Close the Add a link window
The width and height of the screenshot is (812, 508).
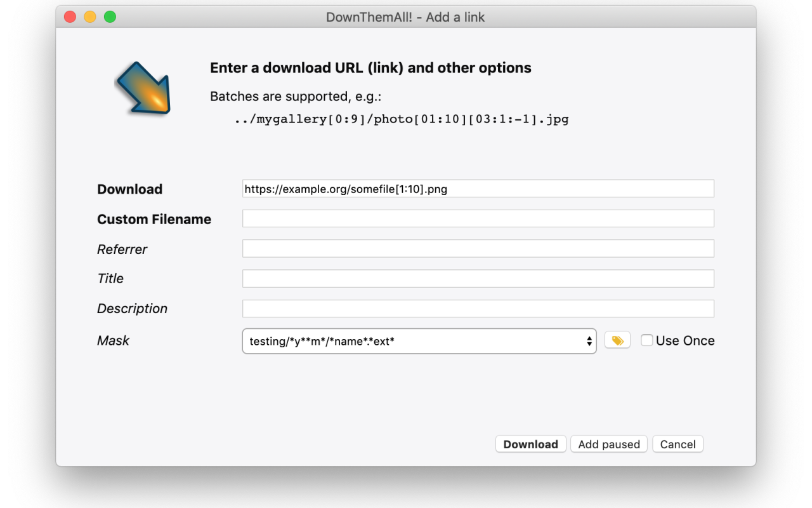(x=70, y=17)
